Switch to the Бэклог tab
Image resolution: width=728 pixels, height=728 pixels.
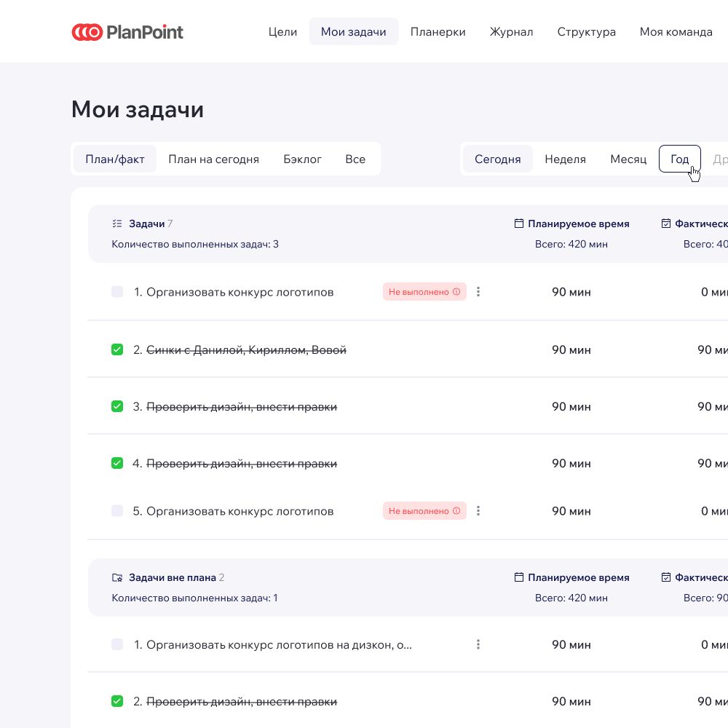click(x=302, y=159)
